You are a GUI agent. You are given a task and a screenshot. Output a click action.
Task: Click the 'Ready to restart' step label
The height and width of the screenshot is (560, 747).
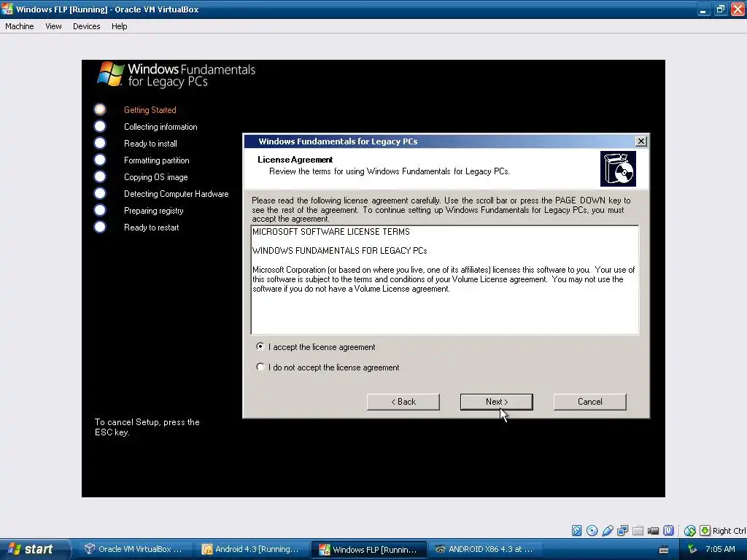coord(152,227)
